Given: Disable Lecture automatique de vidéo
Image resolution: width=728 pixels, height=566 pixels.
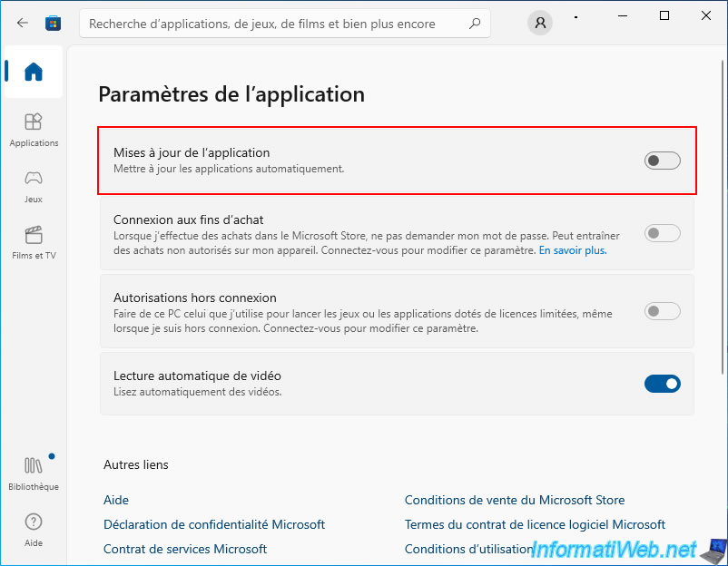Looking at the screenshot, I should pyautogui.click(x=662, y=384).
